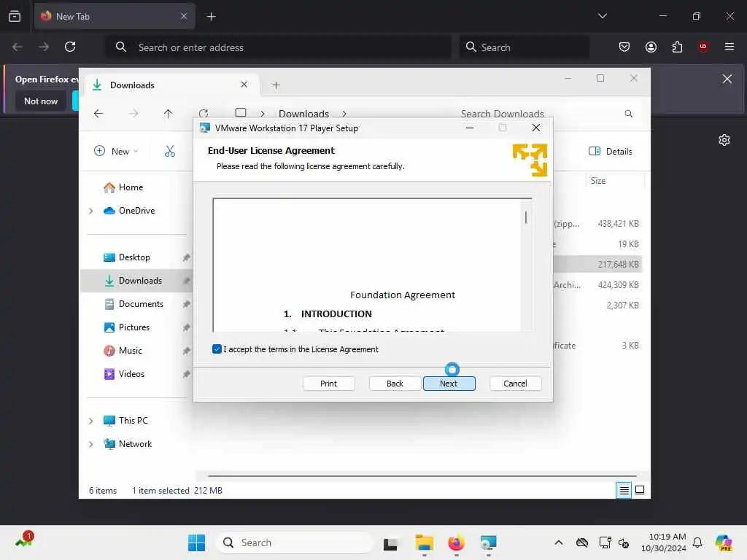Open a new Firefox tab
This screenshot has height=560, width=747.
pos(211,17)
